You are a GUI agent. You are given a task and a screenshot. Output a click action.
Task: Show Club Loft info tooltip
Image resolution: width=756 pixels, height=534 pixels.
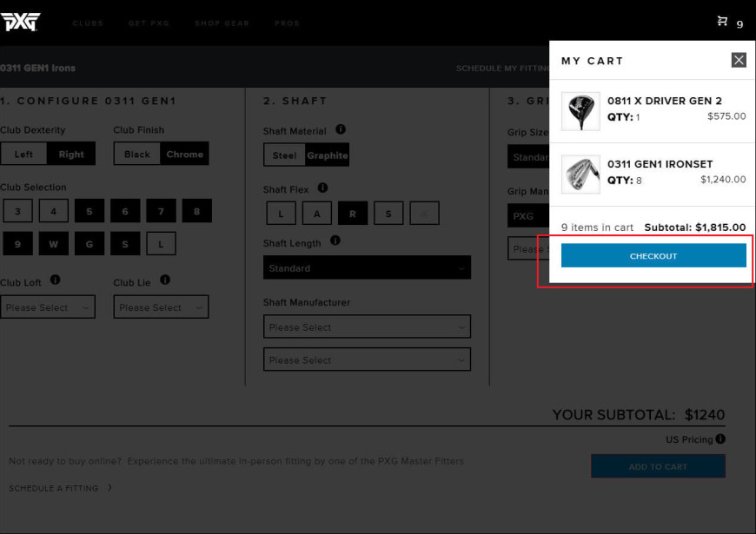pos(56,280)
